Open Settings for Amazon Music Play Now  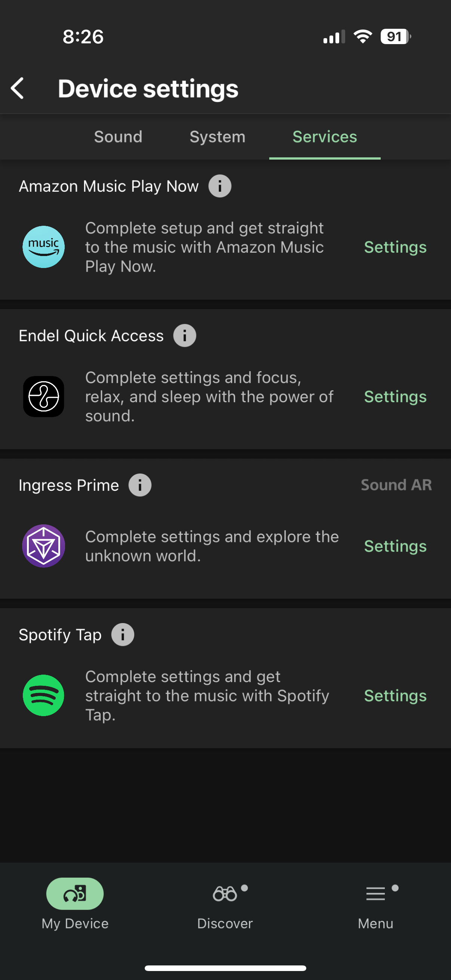click(x=395, y=247)
